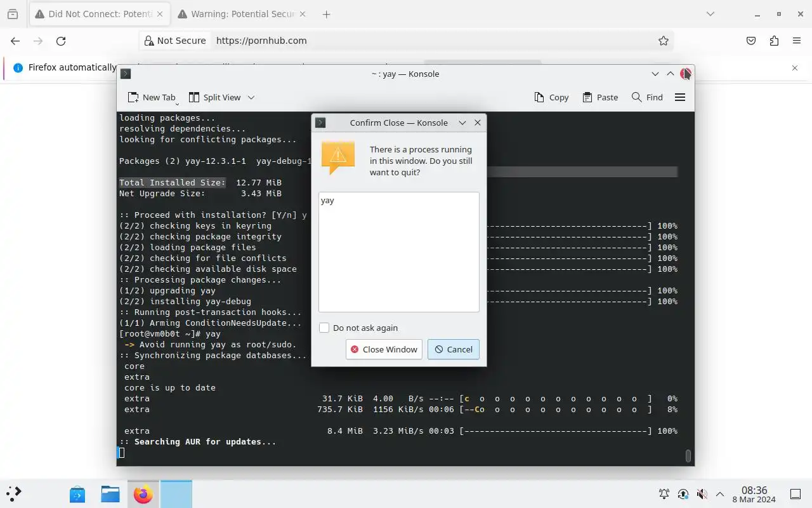Click the Firefox URL address field

431,41
